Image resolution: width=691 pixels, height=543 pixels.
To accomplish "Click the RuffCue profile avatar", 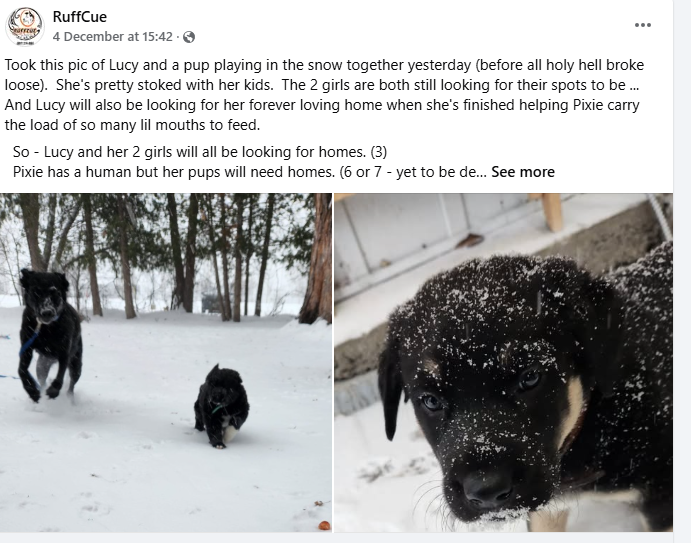I will [24, 26].
